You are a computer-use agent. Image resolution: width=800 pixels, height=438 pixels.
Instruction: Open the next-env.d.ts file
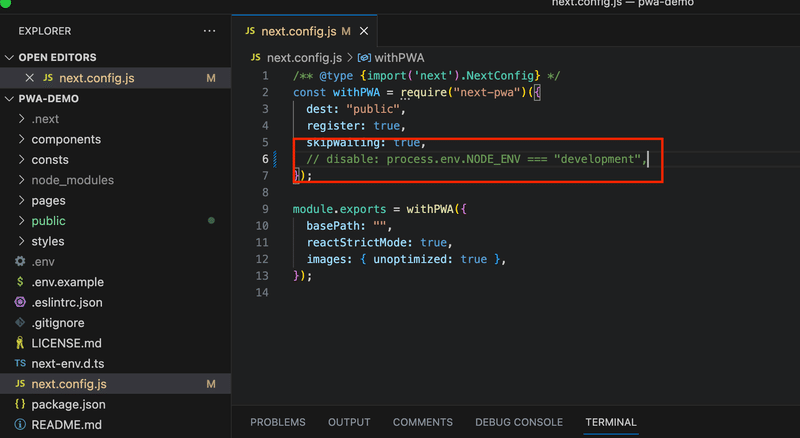pyautogui.click(x=68, y=364)
